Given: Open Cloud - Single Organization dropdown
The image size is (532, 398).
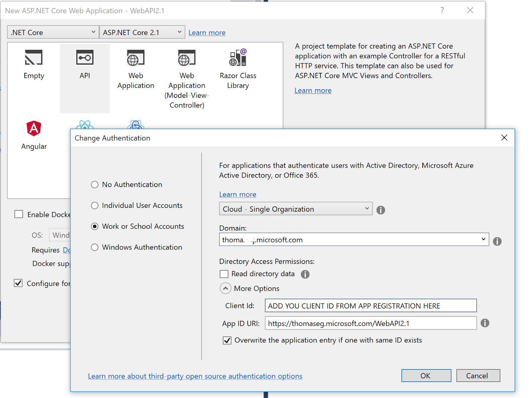Looking at the screenshot, I should [296, 209].
